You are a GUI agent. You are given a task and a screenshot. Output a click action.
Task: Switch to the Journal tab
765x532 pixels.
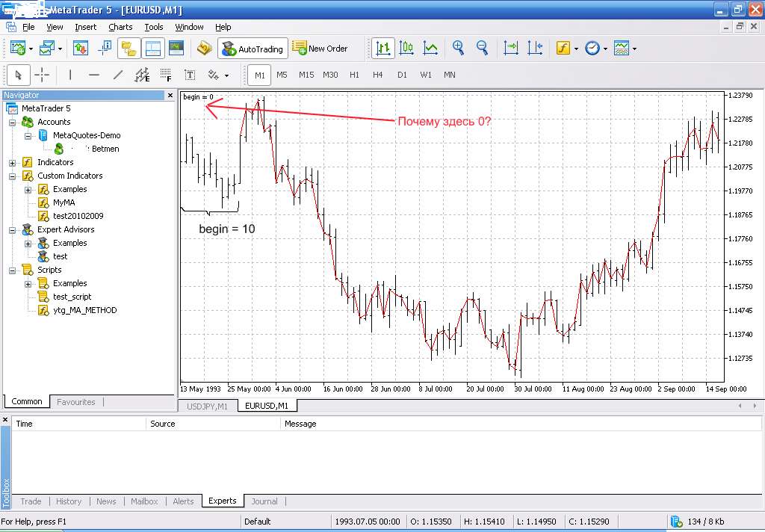point(264,501)
